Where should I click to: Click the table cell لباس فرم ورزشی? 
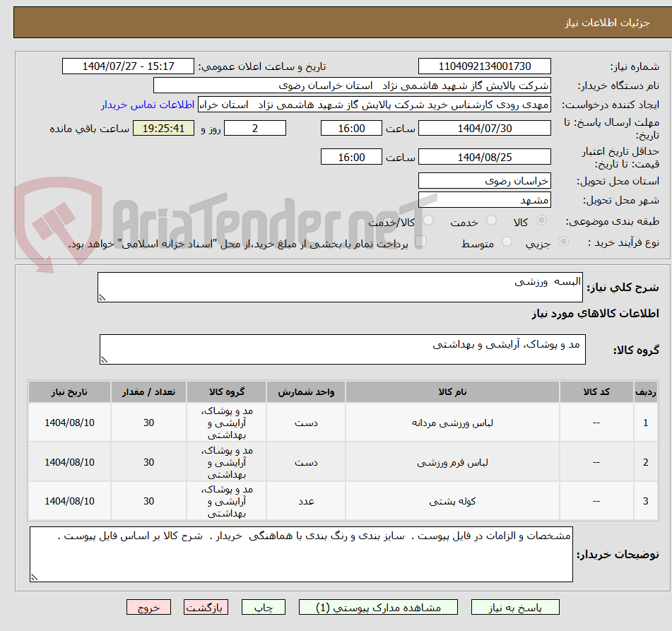[452, 462]
